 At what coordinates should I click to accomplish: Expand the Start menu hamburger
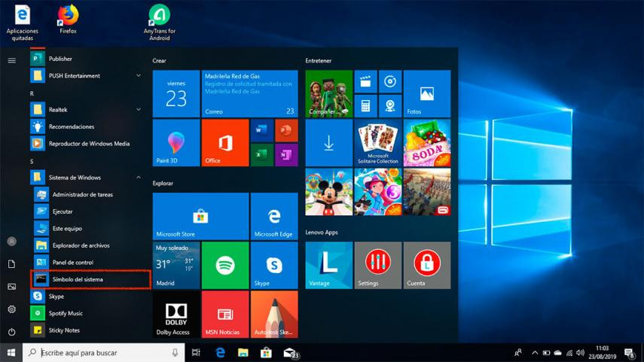[x=12, y=61]
